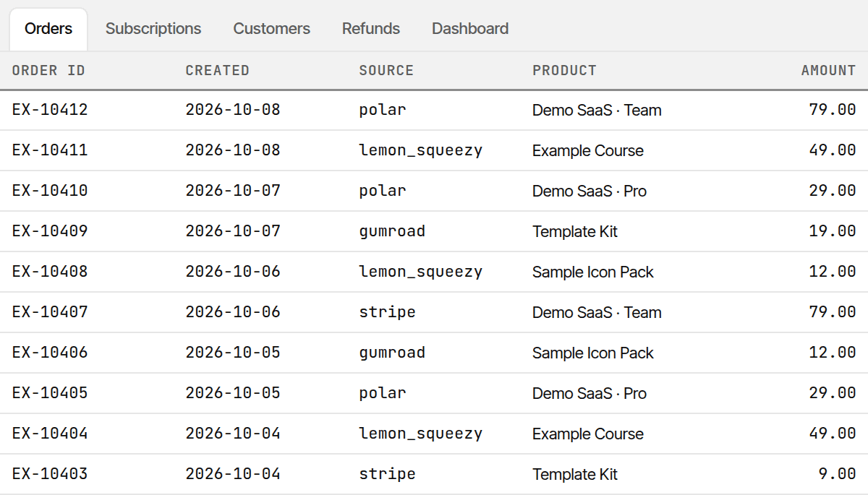Click the 29.00 amount in row EX-10410
Image resolution: width=868 pixels, height=495 pixels.
pyautogui.click(x=833, y=191)
